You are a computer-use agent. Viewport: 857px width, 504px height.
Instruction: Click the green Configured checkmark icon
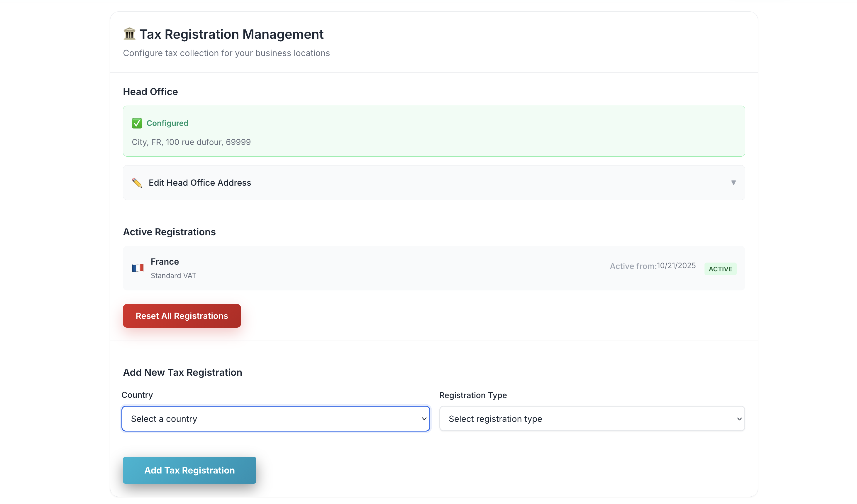pos(137,123)
